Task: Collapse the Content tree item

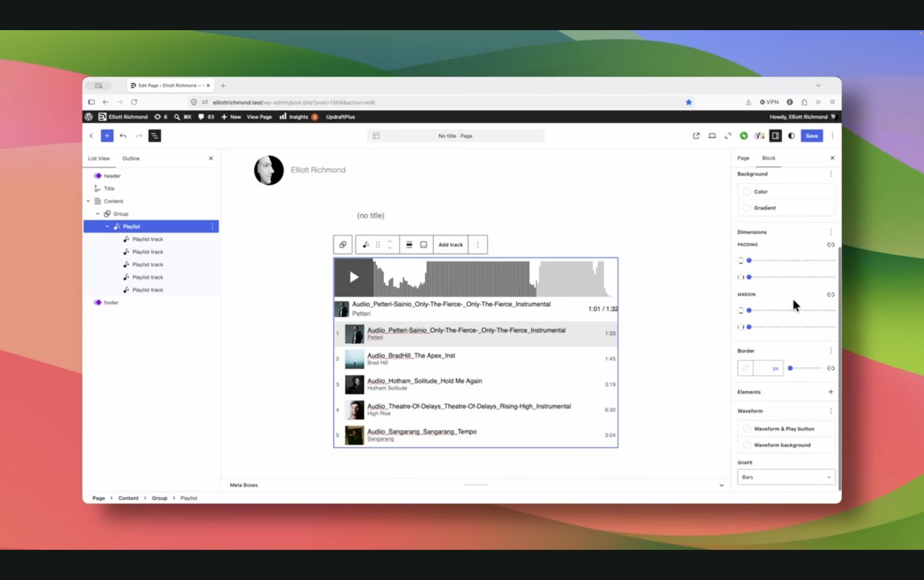Action: coord(89,201)
